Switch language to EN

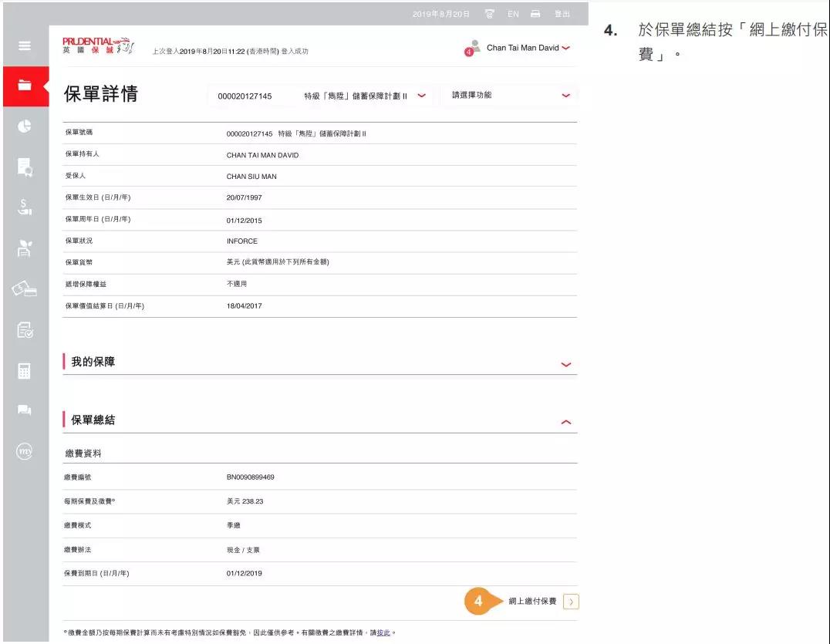(513, 14)
